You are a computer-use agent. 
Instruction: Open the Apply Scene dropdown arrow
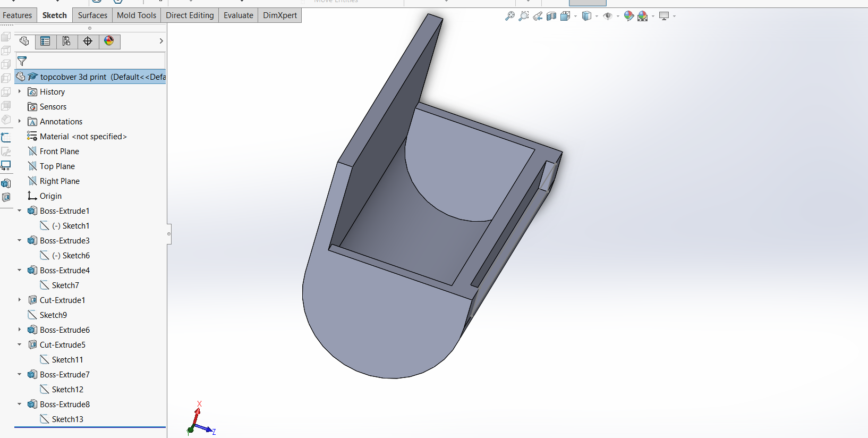pyautogui.click(x=653, y=16)
